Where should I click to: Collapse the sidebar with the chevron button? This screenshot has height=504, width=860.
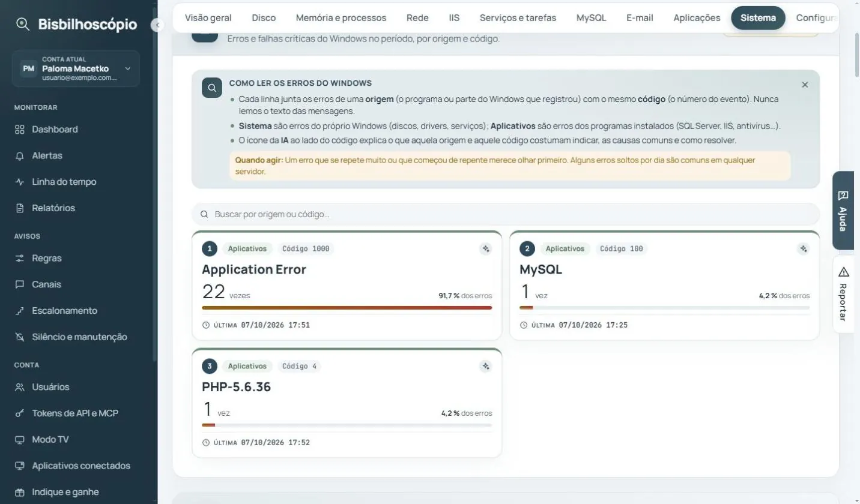[157, 25]
